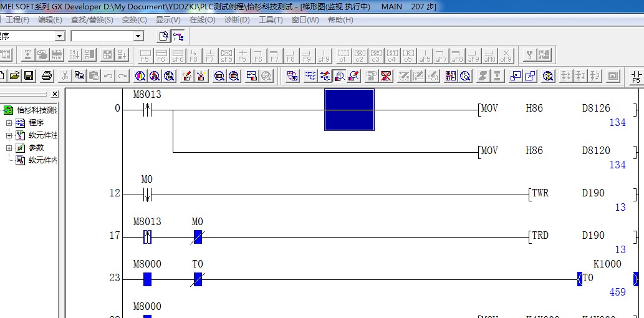The image size is (644, 318).
Task: Open the 工具(T) menu
Action: point(271,20)
